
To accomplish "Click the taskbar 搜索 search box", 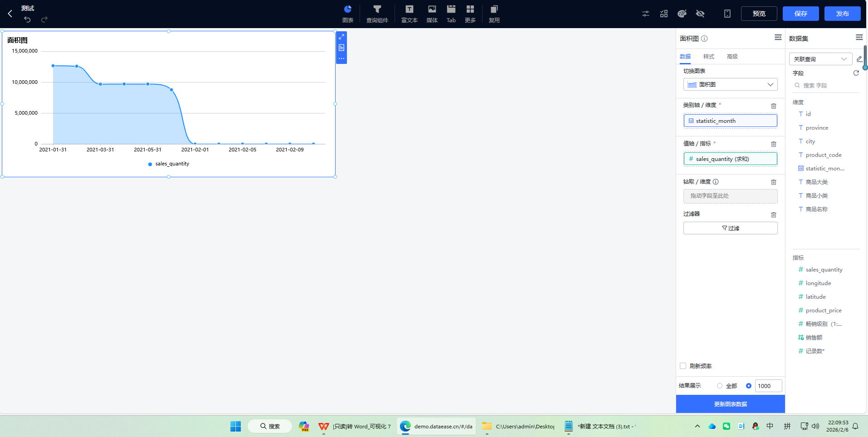I will coord(270,426).
